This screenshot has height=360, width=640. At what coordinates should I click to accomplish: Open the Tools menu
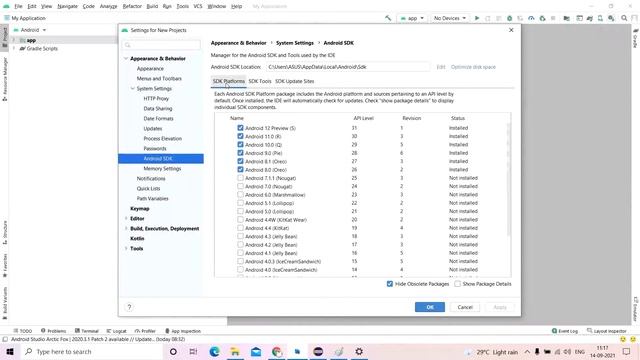pyautogui.click(x=182, y=6)
